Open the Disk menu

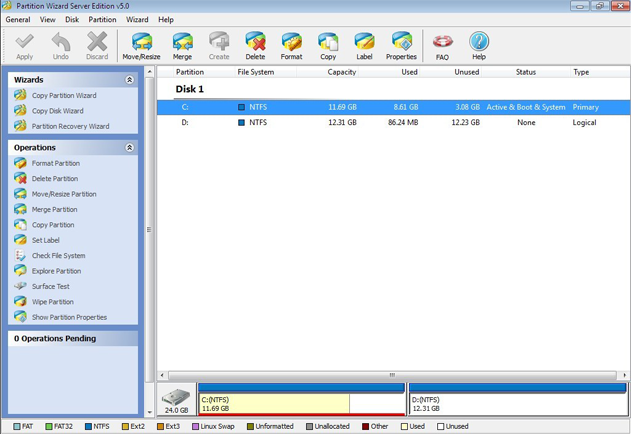click(x=72, y=19)
